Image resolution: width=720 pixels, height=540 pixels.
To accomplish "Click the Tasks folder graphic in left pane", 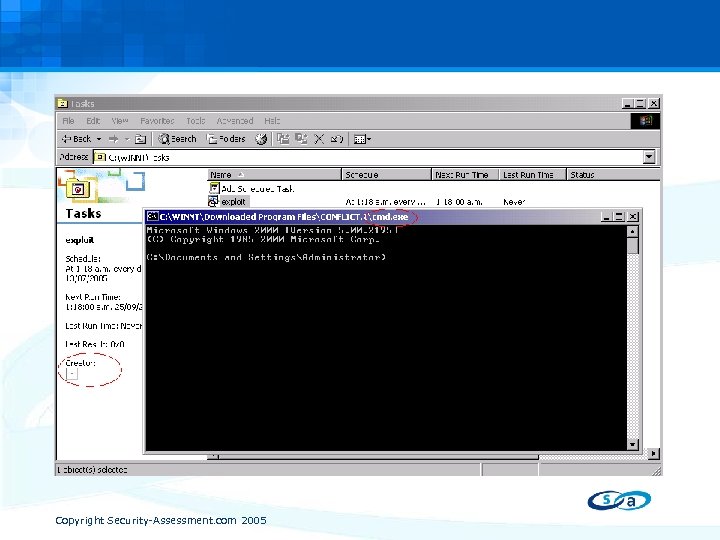I will tap(79, 189).
